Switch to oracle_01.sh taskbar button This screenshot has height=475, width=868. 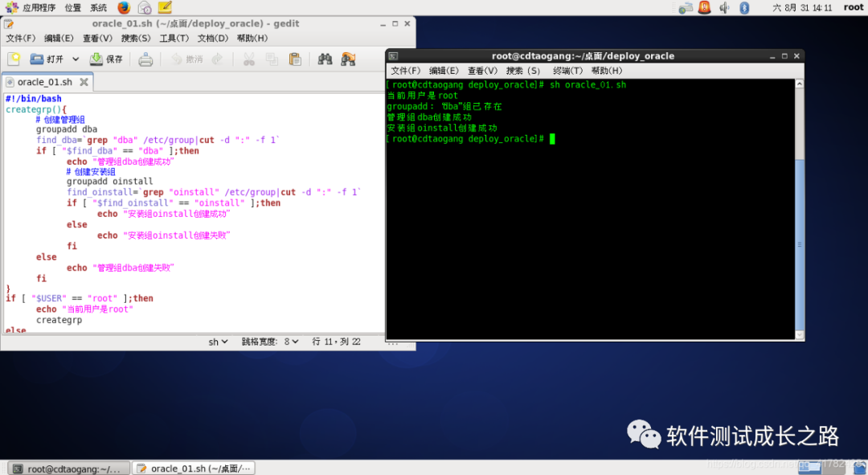[194, 469]
